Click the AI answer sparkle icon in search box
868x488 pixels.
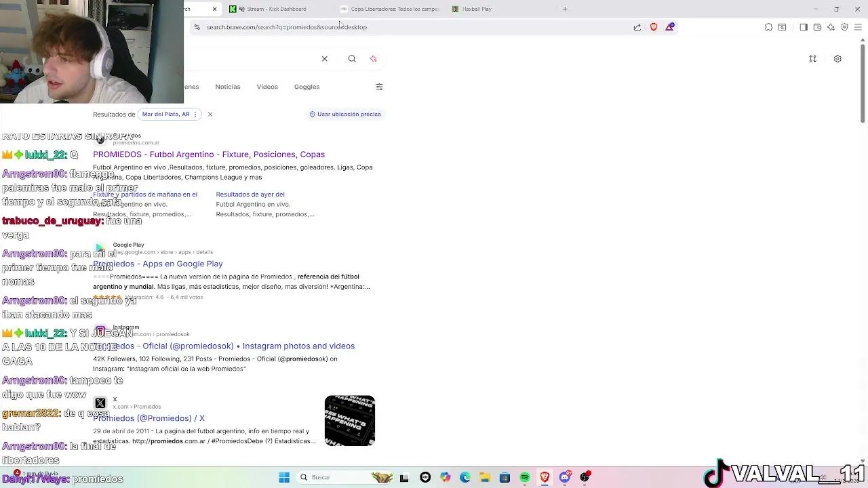click(x=373, y=59)
